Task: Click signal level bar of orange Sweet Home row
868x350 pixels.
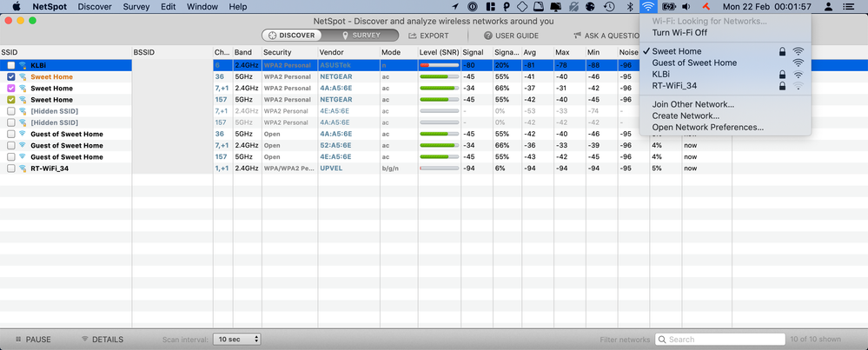Action: point(439,76)
